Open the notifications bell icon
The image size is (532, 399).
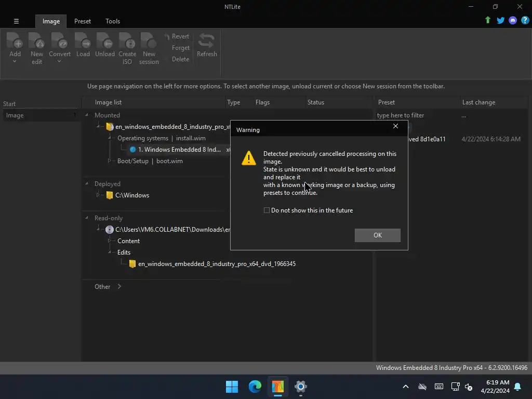pyautogui.click(x=517, y=387)
